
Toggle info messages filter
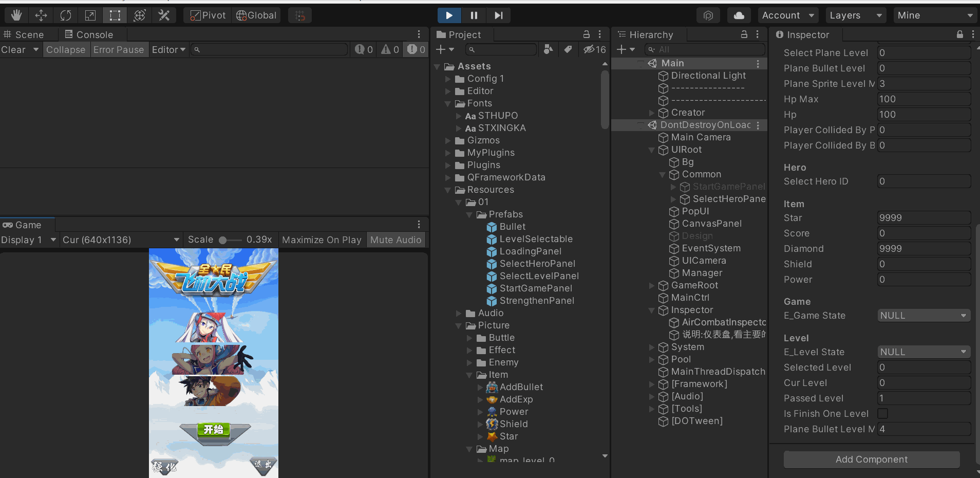point(364,49)
